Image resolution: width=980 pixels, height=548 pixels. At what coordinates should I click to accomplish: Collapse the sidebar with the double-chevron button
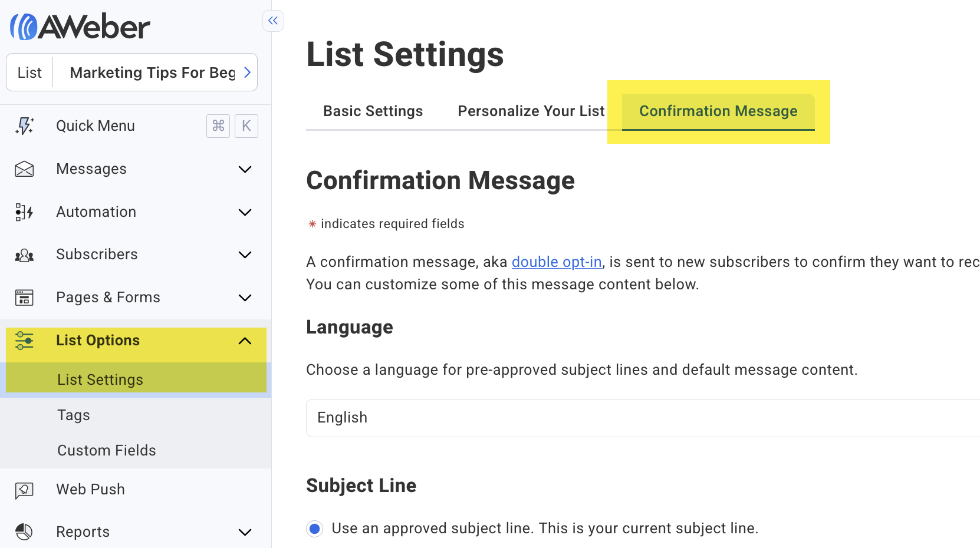click(x=273, y=21)
